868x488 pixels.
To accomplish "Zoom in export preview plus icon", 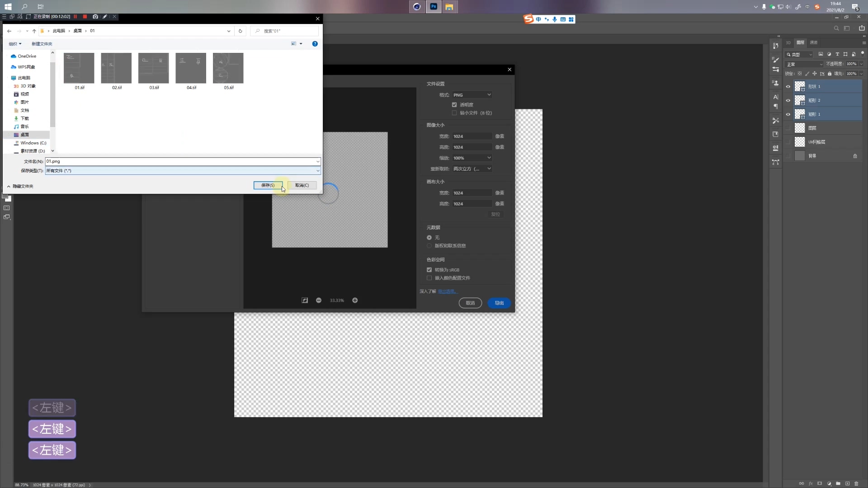I will [x=355, y=300].
